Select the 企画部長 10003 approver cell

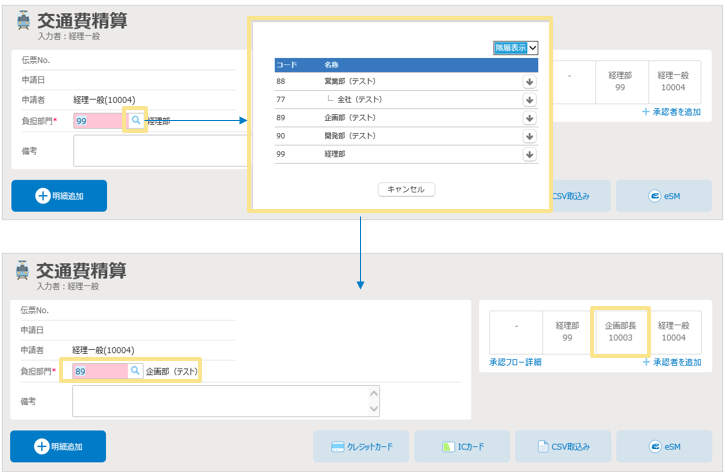[620, 332]
